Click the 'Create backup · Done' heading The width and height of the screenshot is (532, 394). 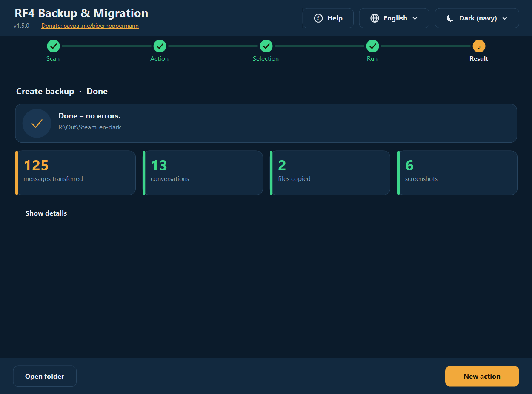point(62,91)
